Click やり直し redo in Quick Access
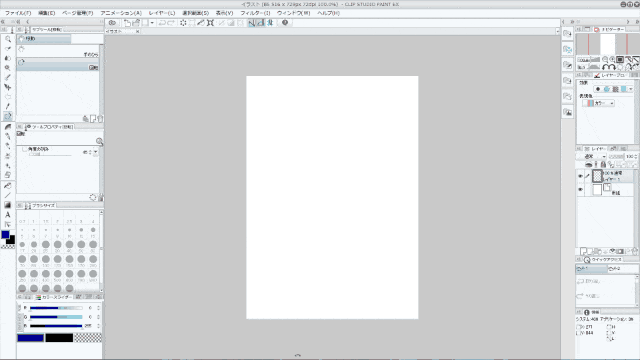This screenshot has height=360, width=640. click(605, 296)
